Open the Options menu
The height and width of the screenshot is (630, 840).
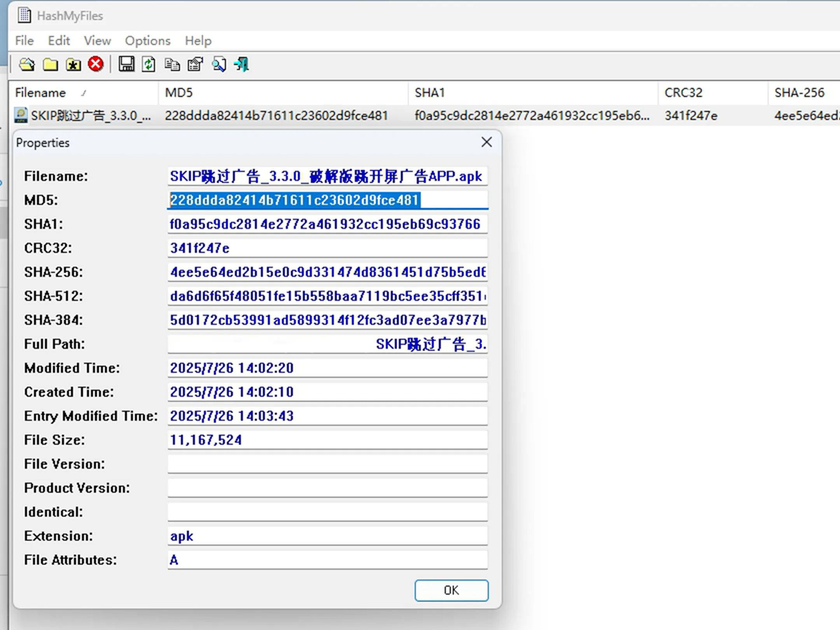pos(148,40)
